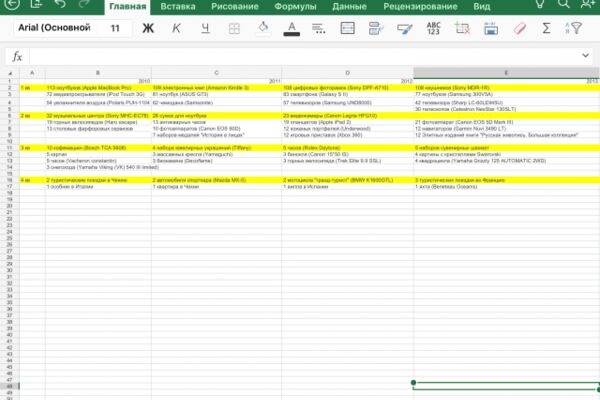Click the Select All corner triangle
Screen dimensions: 600x400
click(x=10, y=73)
